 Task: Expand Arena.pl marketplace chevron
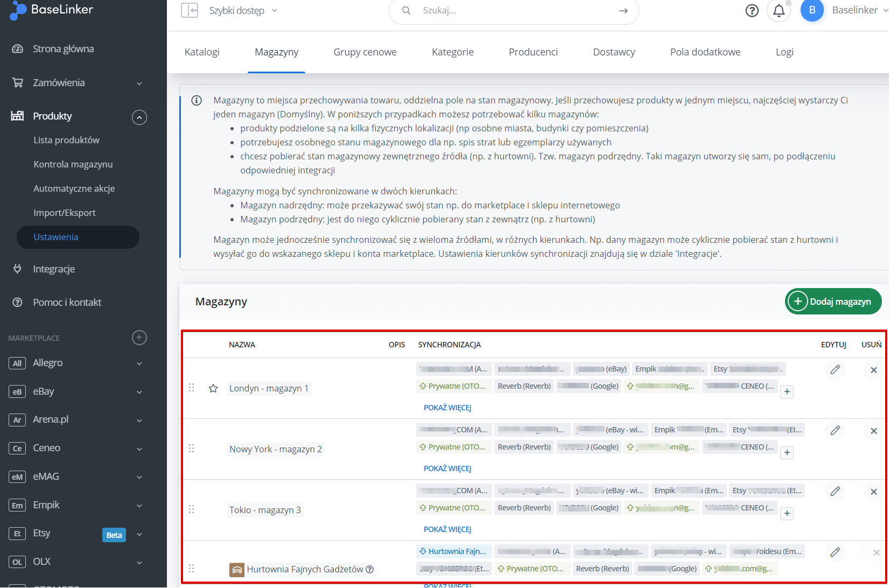click(139, 420)
